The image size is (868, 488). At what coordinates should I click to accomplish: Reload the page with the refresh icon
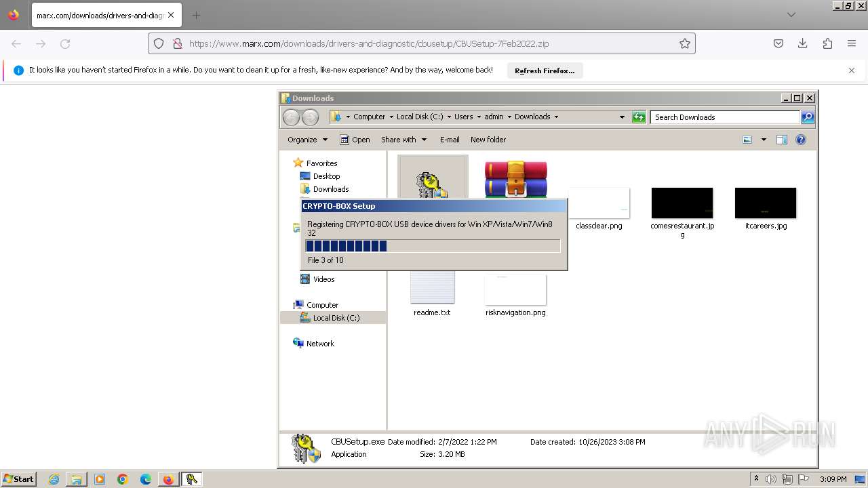[65, 43]
